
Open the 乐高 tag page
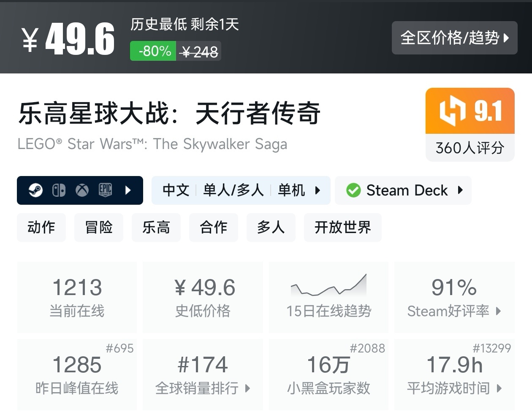156,228
